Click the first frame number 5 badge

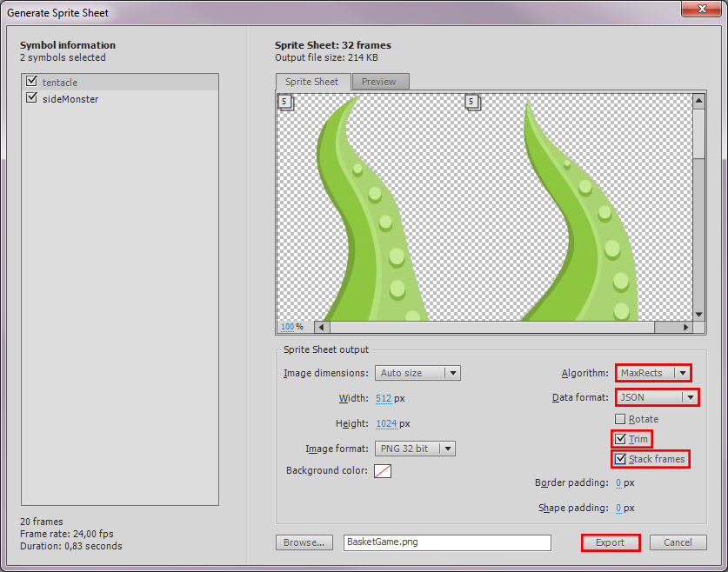284,102
